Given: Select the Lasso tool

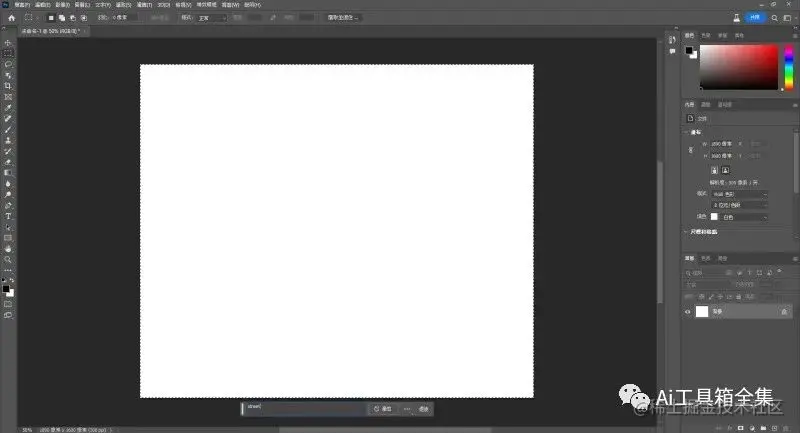Looking at the screenshot, I should (8, 64).
